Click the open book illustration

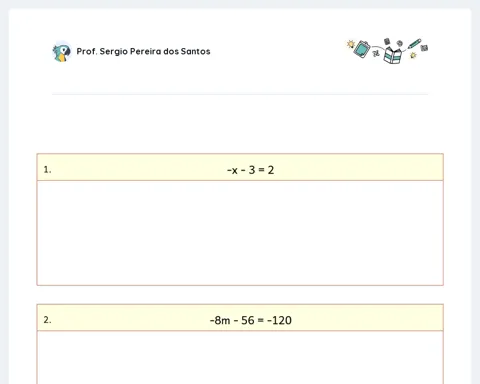(393, 55)
